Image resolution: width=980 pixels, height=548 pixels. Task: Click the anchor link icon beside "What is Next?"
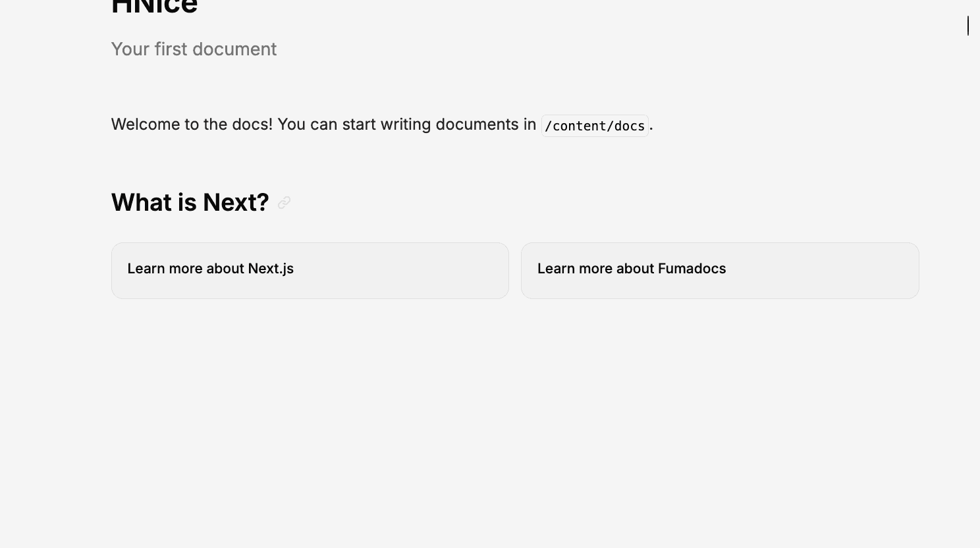coord(284,203)
